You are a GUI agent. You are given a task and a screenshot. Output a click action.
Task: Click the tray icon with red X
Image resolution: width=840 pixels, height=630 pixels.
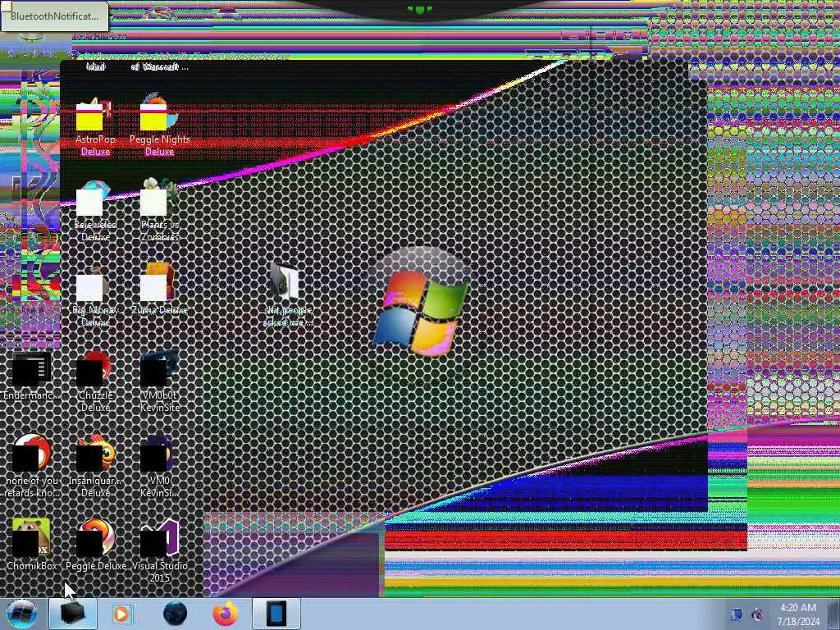757,614
